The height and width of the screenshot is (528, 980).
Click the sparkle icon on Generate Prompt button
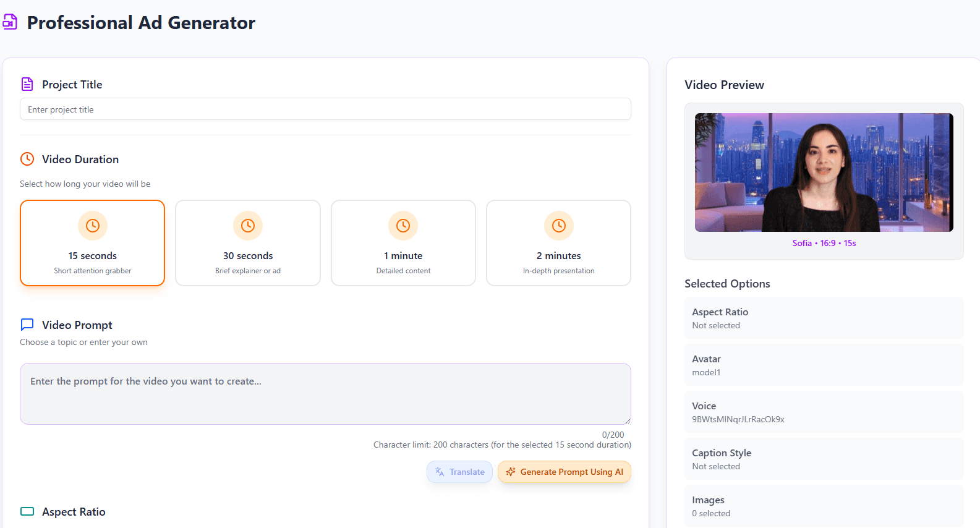click(x=511, y=472)
